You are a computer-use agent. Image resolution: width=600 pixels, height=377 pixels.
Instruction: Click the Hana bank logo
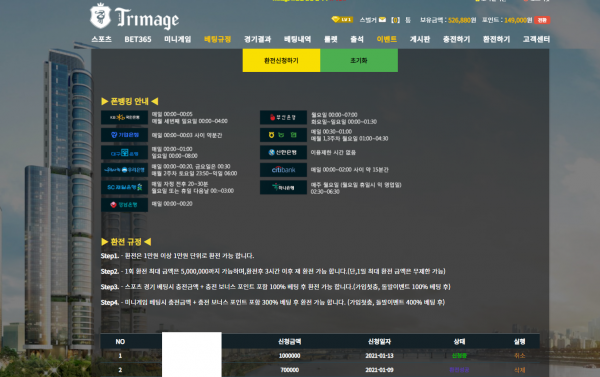click(x=283, y=188)
